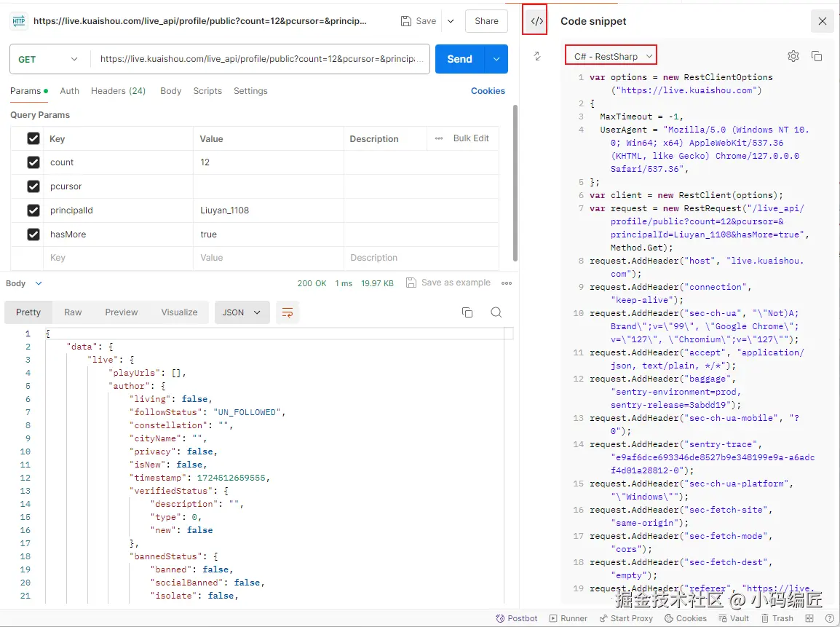Viewport: 840px width, 627px height.
Task: Uncheck the principalId parameter checkbox
Action: 33,210
